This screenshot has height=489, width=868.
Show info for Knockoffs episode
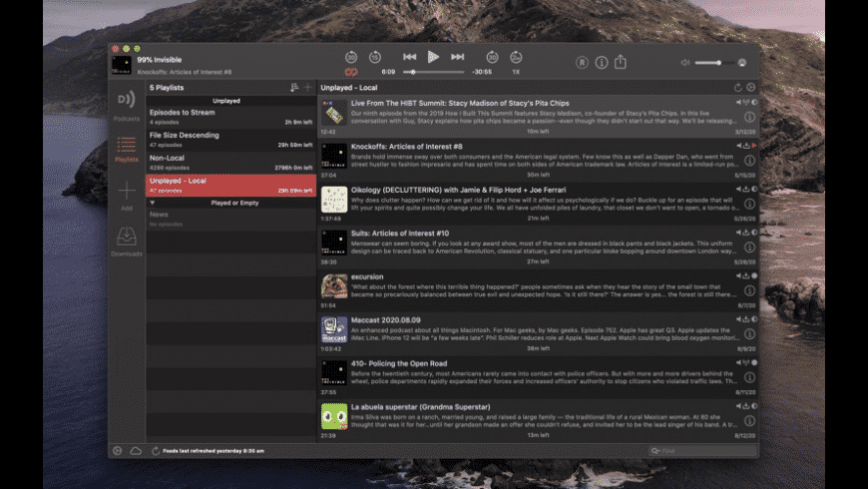click(749, 161)
